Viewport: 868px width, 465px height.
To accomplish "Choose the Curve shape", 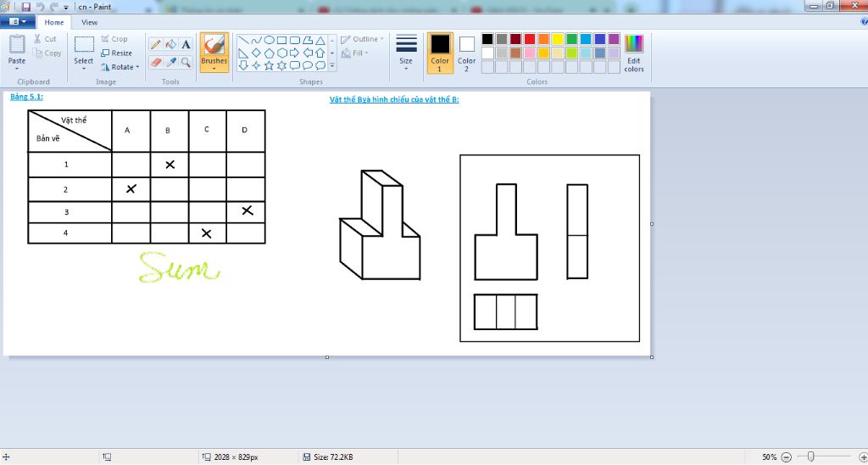I will [x=256, y=41].
